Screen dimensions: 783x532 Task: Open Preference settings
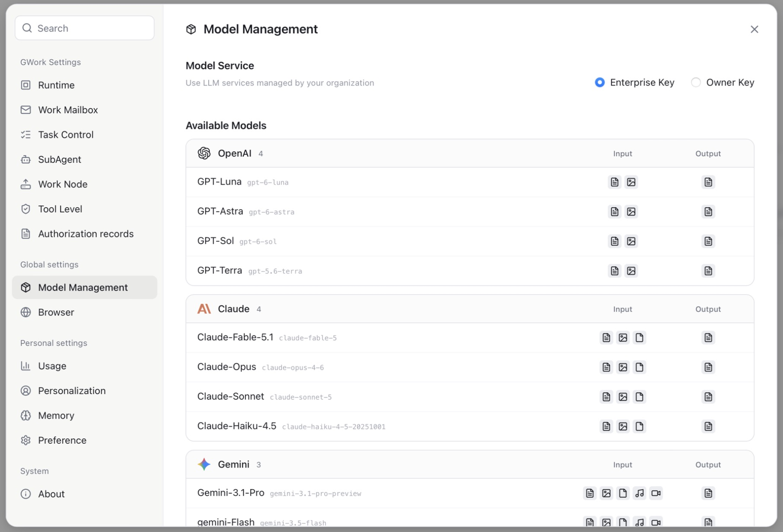click(85, 440)
